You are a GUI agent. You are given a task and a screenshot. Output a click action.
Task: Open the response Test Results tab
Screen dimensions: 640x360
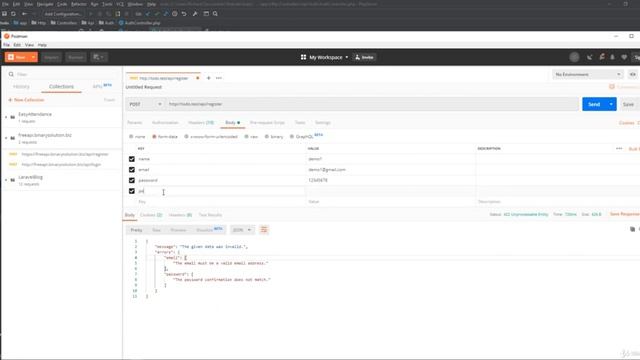[210, 215]
